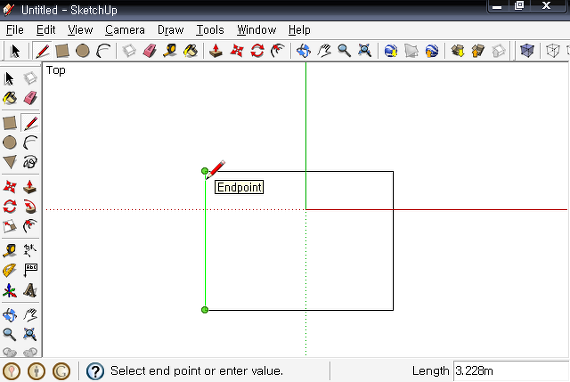Choose Tape Measure in the left toolbar
This screenshot has height=382, width=570.
pyautogui.click(x=10, y=251)
